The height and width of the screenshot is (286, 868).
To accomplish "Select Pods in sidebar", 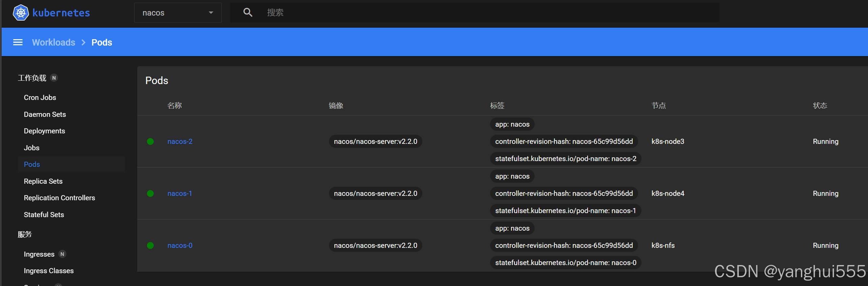I will pos(71,164).
